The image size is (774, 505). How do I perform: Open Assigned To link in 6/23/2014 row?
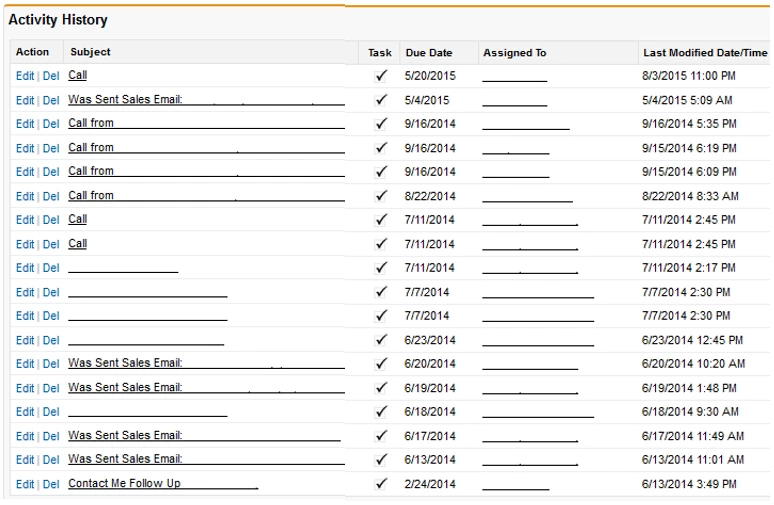538,341
